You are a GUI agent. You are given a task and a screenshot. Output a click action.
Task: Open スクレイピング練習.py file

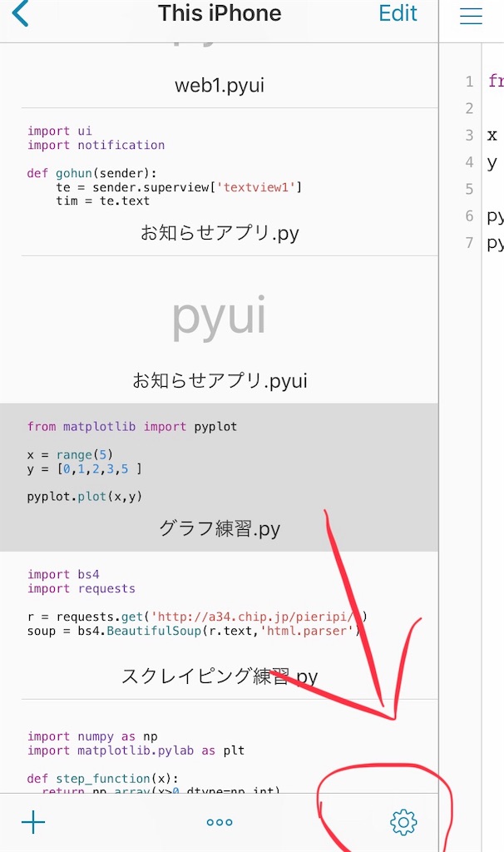(220, 676)
